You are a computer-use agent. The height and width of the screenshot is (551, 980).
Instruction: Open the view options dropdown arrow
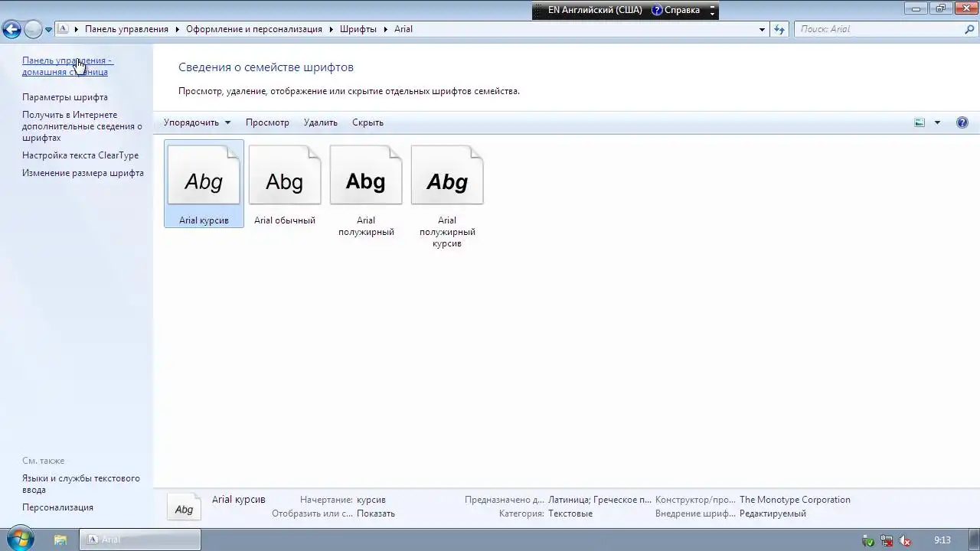(937, 122)
